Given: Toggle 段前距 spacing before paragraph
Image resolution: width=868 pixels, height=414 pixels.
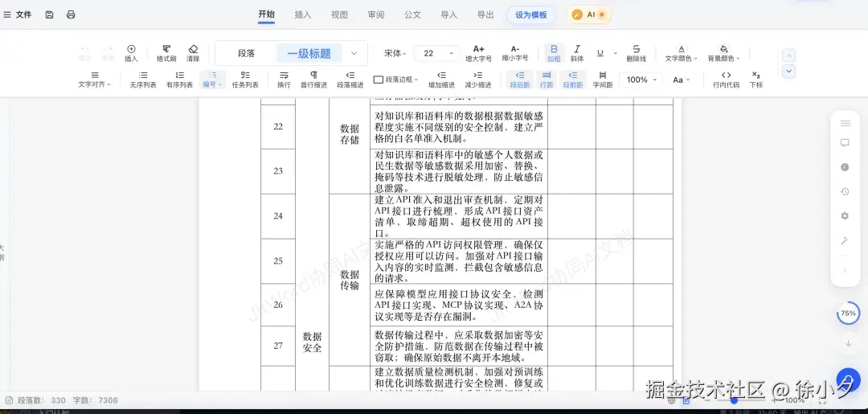Looking at the screenshot, I should click(x=573, y=80).
